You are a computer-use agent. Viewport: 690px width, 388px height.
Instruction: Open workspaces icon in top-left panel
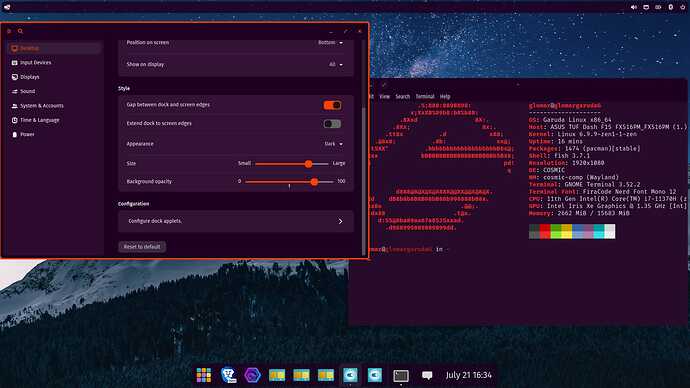click(x=7, y=7)
